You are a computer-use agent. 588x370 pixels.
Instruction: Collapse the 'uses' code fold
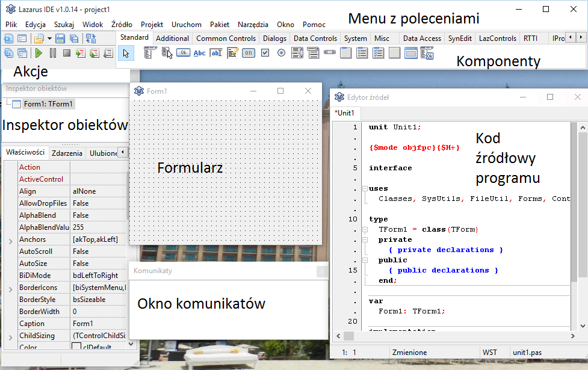(365, 188)
